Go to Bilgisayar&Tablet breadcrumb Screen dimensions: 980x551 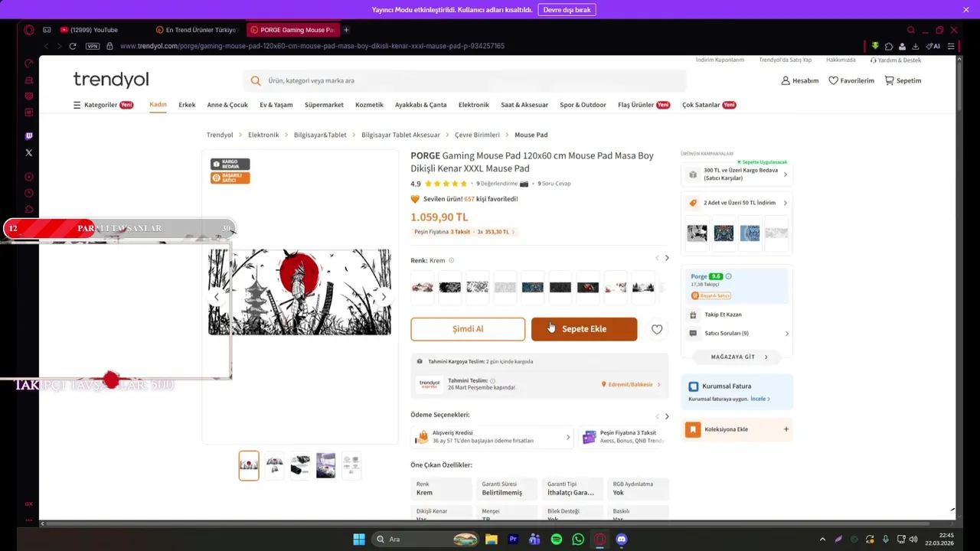(x=320, y=135)
